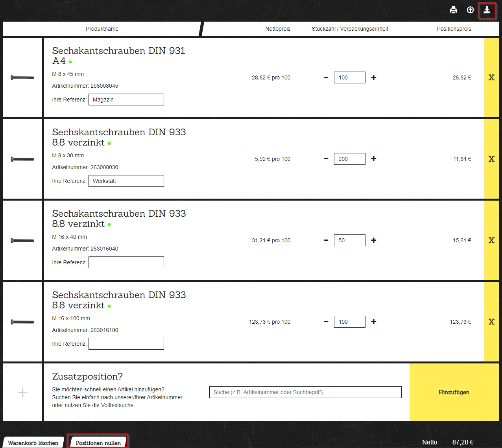Decrease quantity of M 16 x 100 mm screws
The height and width of the screenshot is (448, 502).
(x=326, y=322)
